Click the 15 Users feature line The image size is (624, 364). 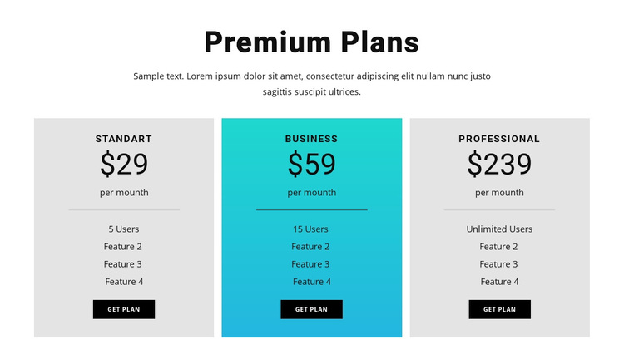coord(311,229)
